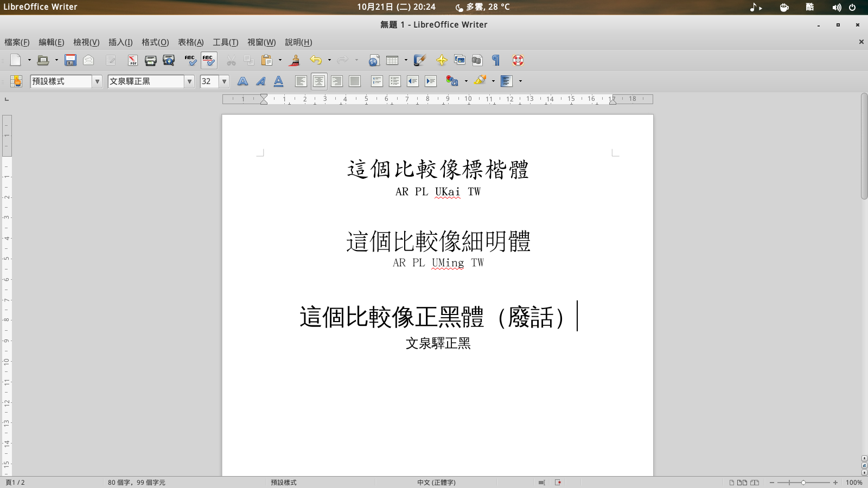The width and height of the screenshot is (868, 488).
Task: Toggle nonprinting characters display
Action: (496, 60)
